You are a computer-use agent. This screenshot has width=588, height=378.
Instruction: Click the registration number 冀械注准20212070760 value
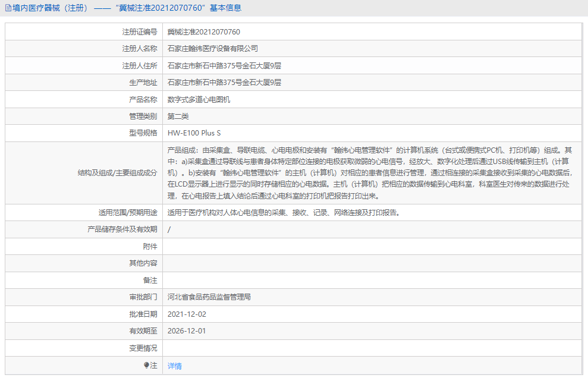pos(204,31)
